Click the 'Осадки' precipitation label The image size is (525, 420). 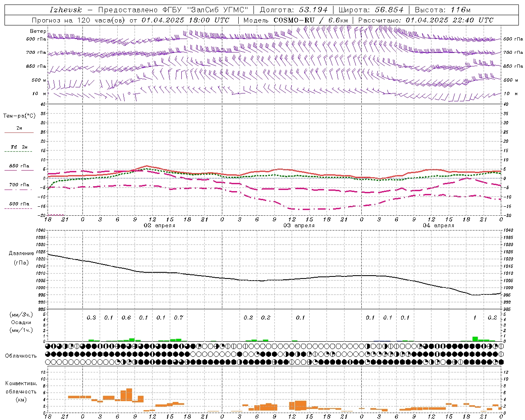[x=21, y=322]
